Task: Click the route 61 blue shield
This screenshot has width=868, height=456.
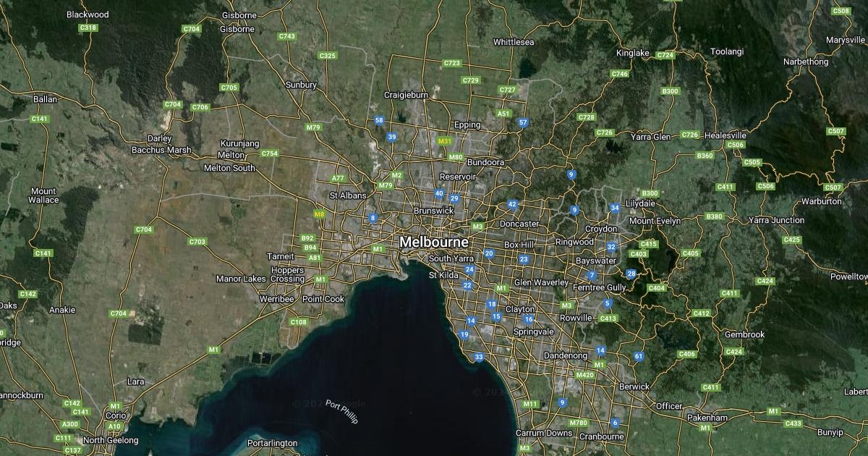Action: (639, 356)
